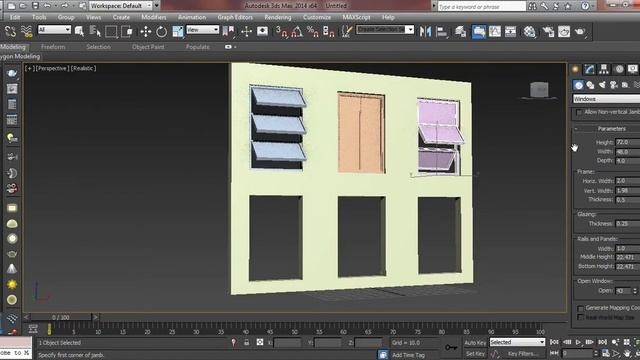Click the Open percent value field
This screenshot has height=360, width=640.
click(623, 291)
